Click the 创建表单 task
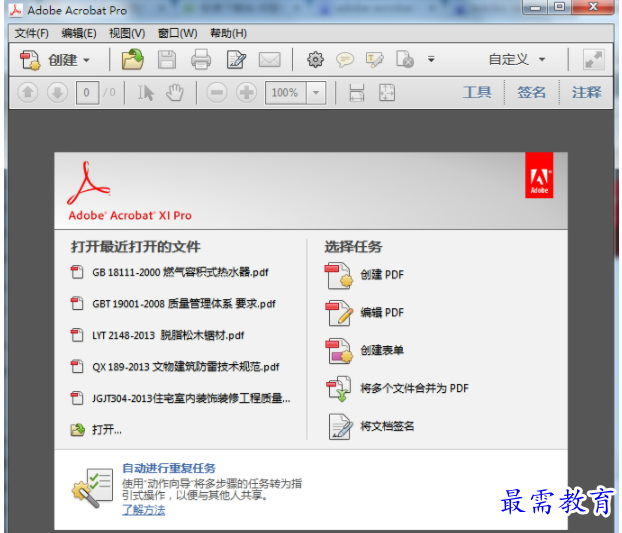This screenshot has width=622, height=533. click(382, 350)
